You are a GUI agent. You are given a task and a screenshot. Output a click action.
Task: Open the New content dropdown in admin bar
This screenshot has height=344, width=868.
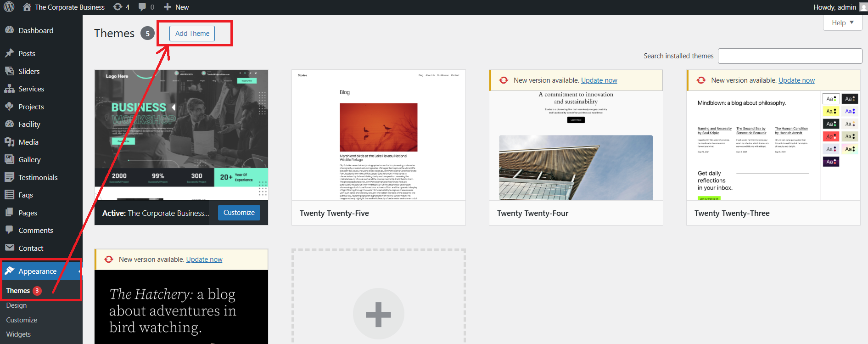pyautogui.click(x=176, y=7)
